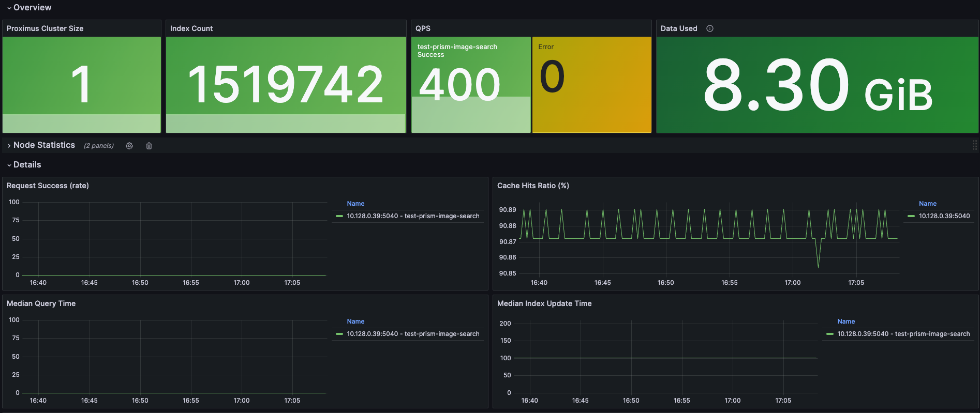Open the Median Index Update Time panel title

tap(544, 303)
